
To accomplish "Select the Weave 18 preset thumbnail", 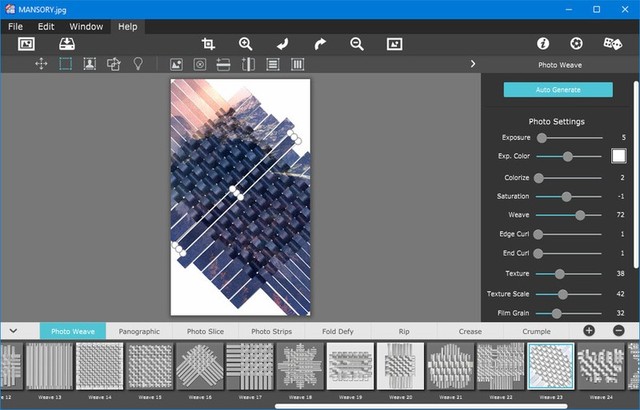I will [300, 367].
